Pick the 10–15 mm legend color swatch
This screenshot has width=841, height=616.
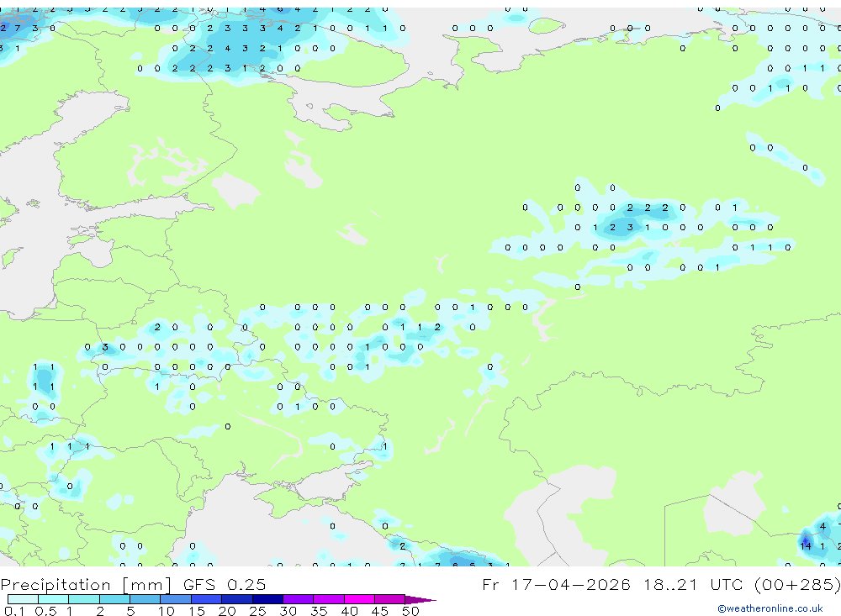[x=176, y=599]
